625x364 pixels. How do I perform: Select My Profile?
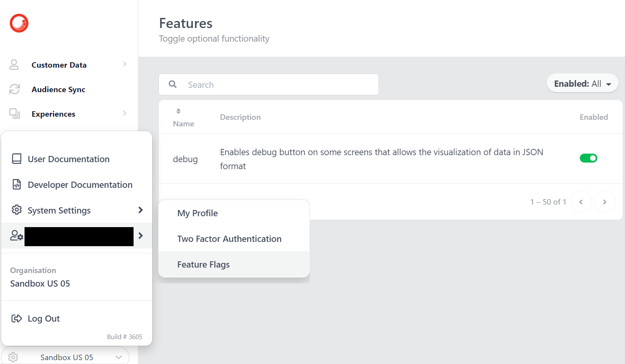tap(197, 213)
